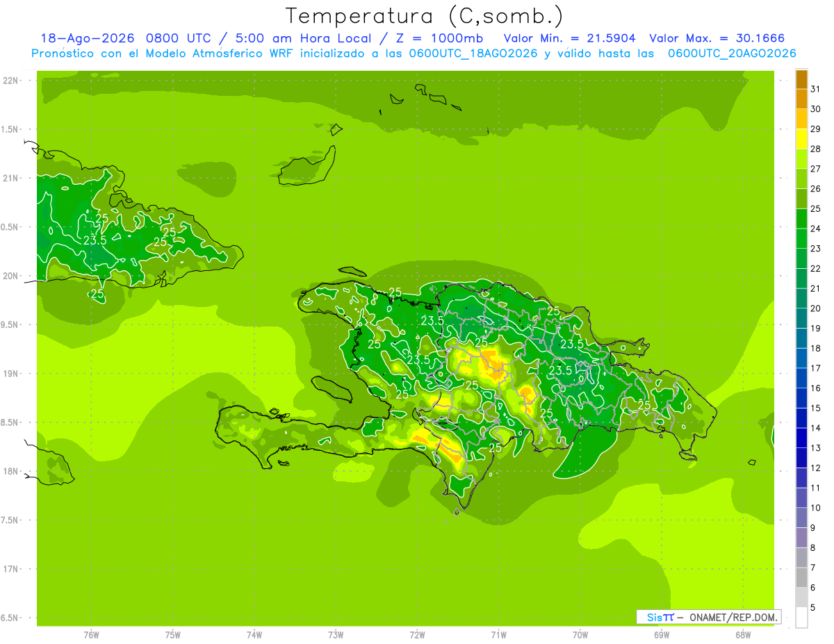
Task: Select the yellow 28 degree legend swatch
Action: (x=801, y=140)
